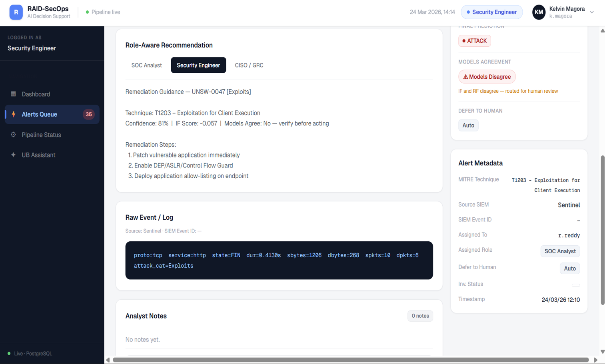Click the UB Assistant sparkle icon

[13, 155]
